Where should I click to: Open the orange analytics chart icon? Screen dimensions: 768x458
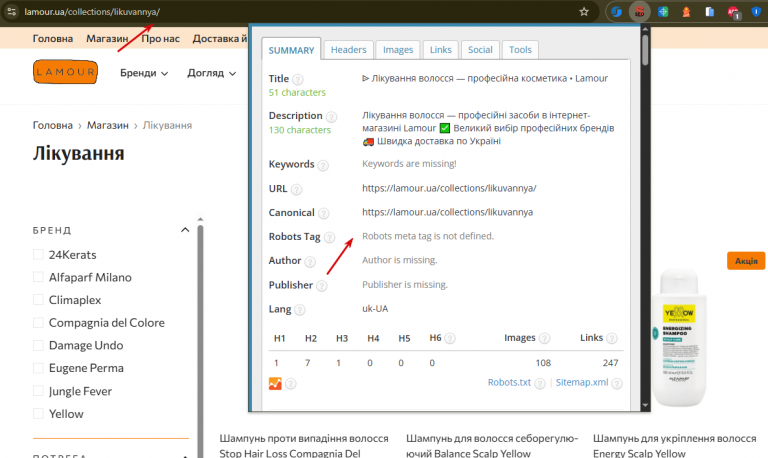(275, 384)
